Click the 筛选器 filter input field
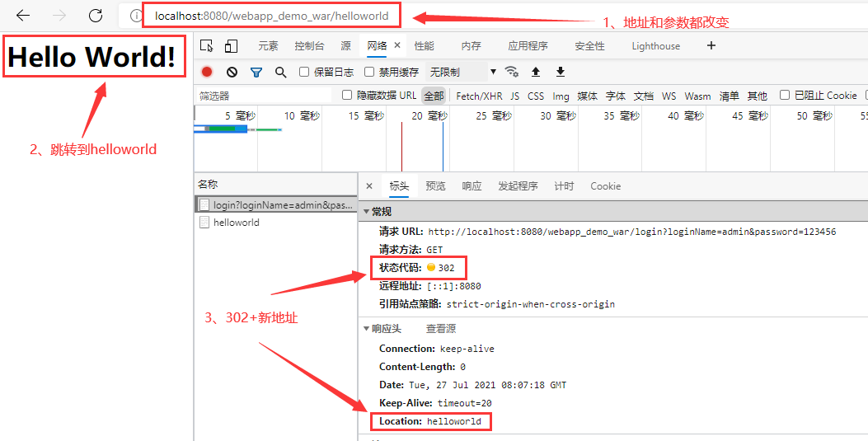 click(x=264, y=96)
